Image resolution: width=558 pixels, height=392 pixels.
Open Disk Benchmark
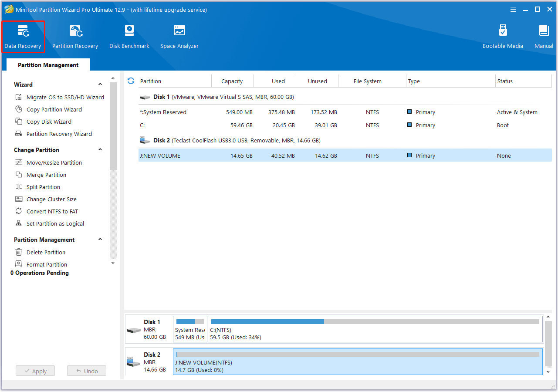pyautogui.click(x=129, y=37)
